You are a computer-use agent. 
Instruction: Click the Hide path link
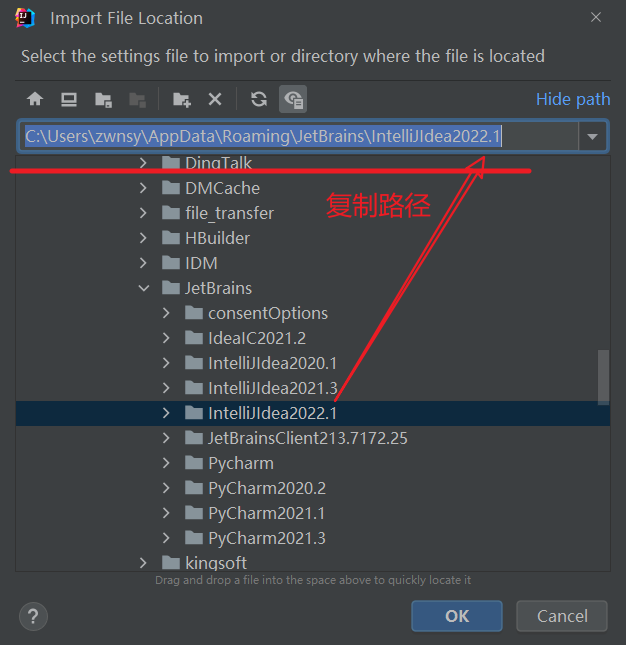click(x=572, y=99)
